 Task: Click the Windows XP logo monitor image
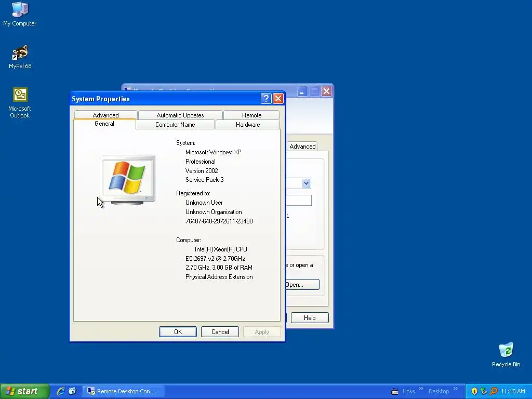(128, 180)
